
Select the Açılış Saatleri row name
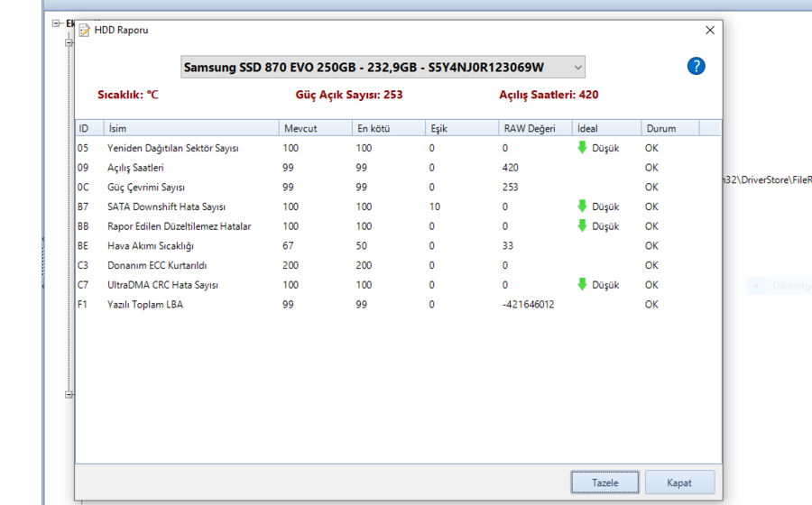click(x=135, y=168)
